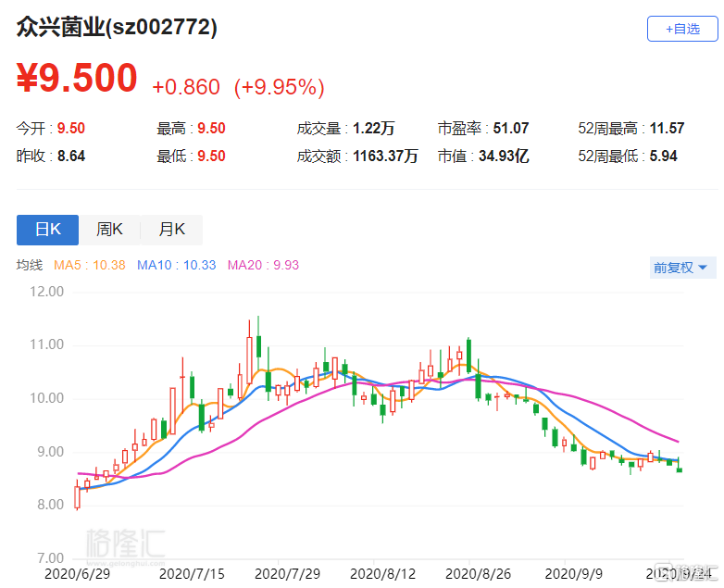This screenshot has height=588, width=724.
Task: Click the 最低 value 9.50
Action: pos(211,156)
